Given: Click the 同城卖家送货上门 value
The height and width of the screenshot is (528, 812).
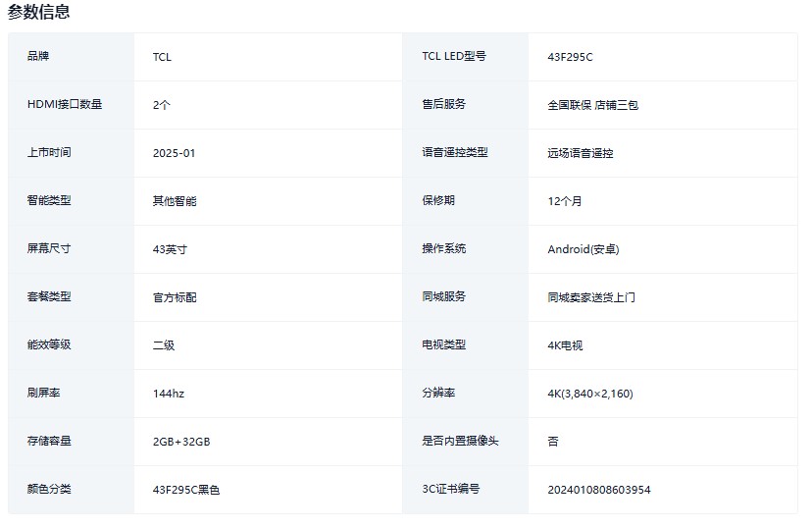Looking at the screenshot, I should coord(591,297).
